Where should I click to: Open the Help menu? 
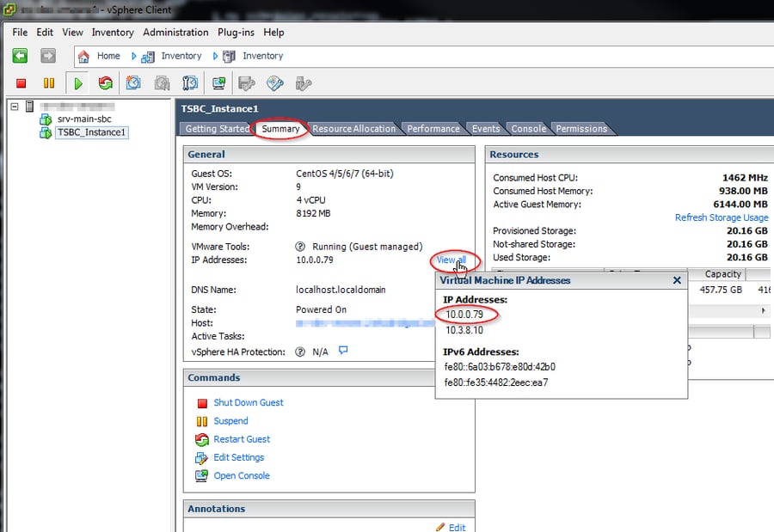click(x=273, y=32)
